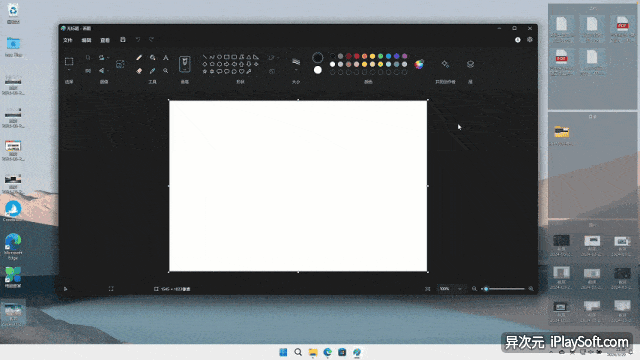Click the Brushes tool button
Viewport: 640px width, 360px height.
point(184,64)
